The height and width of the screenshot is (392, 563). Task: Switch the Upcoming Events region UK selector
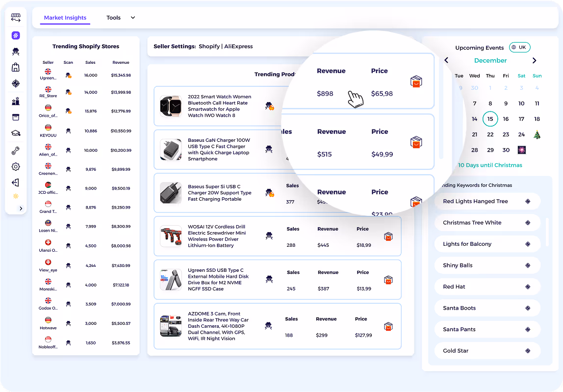click(x=519, y=48)
